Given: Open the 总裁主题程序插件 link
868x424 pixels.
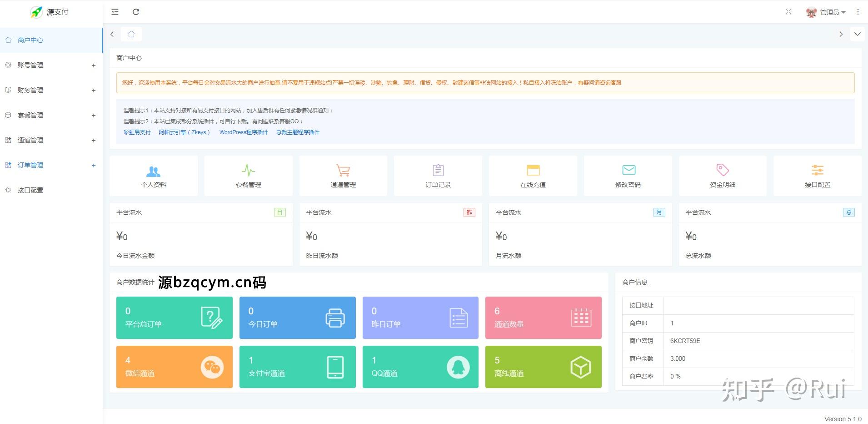Looking at the screenshot, I should tap(298, 132).
